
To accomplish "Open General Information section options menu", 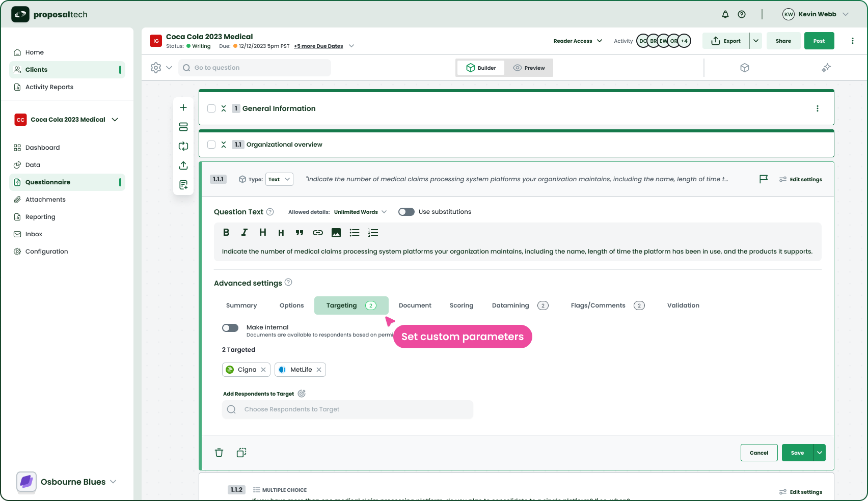I will pyautogui.click(x=818, y=108).
